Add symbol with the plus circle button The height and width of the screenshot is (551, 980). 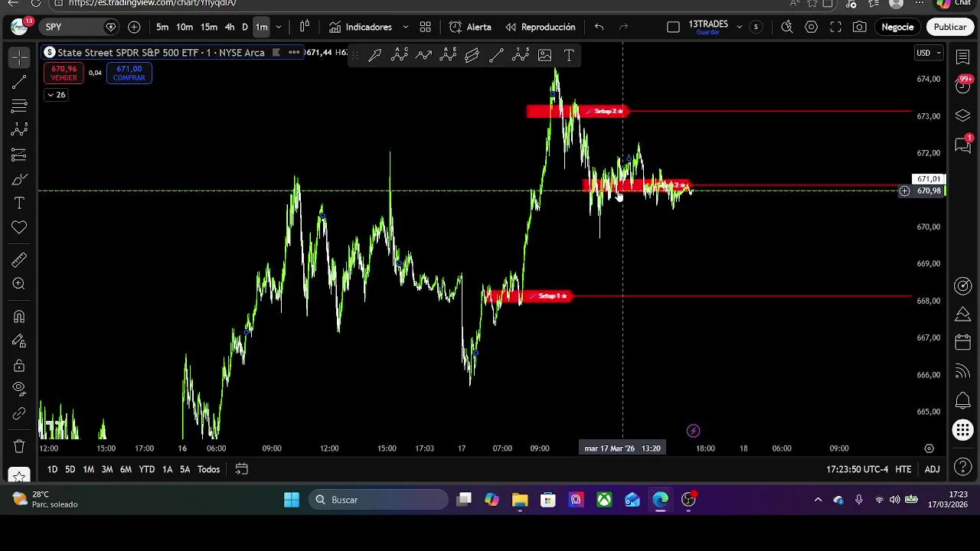coord(134,27)
